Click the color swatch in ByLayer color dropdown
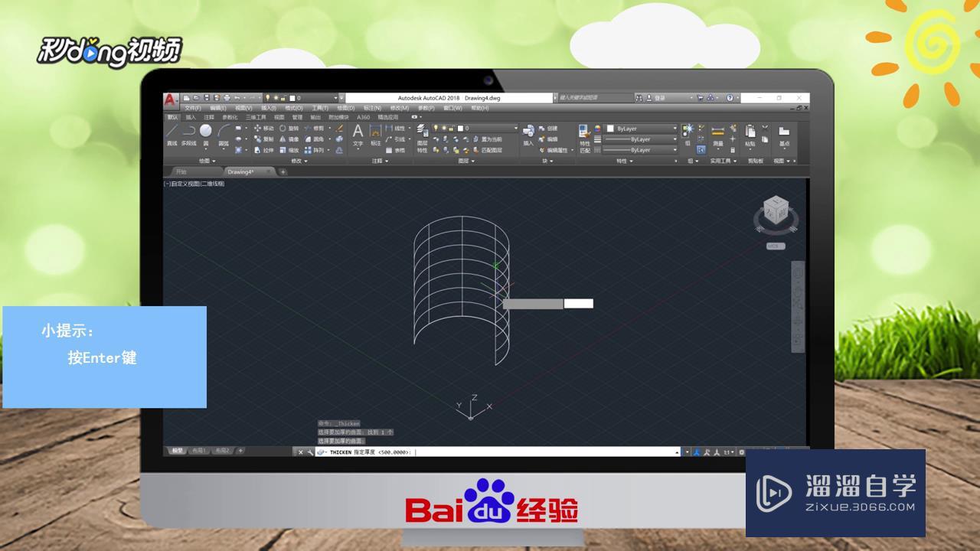 [610, 129]
